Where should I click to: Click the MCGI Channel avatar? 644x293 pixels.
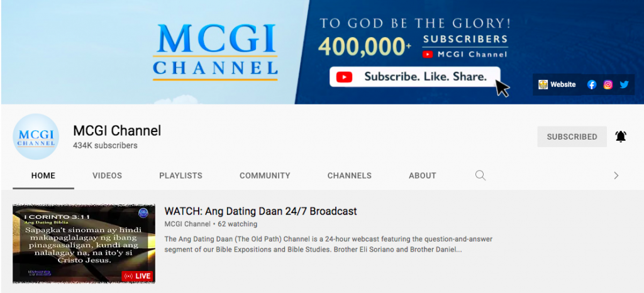click(x=36, y=136)
